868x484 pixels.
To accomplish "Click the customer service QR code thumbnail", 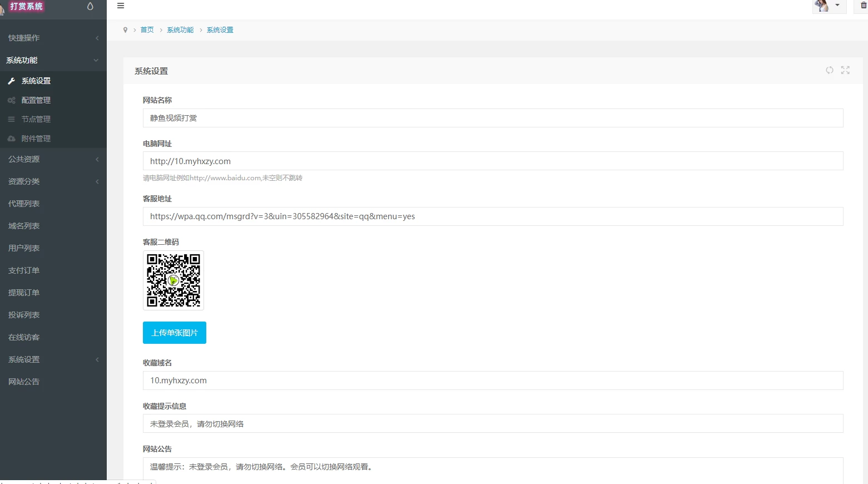I will [173, 280].
